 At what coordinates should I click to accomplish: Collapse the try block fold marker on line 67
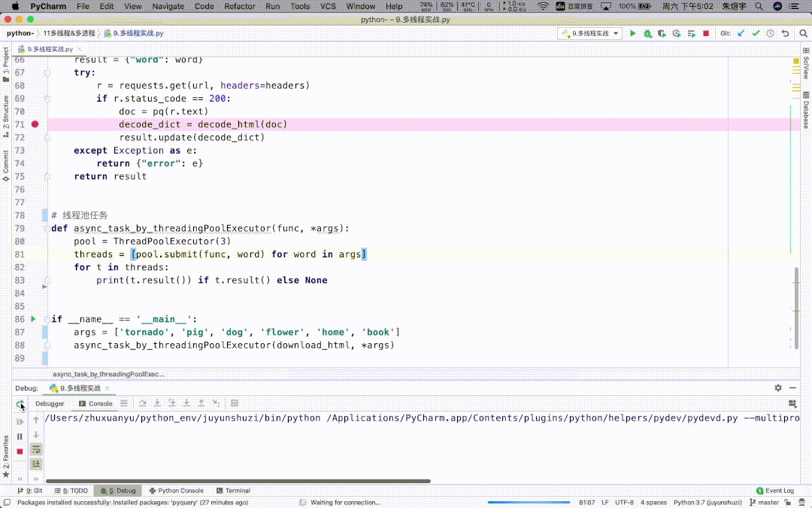click(x=47, y=73)
